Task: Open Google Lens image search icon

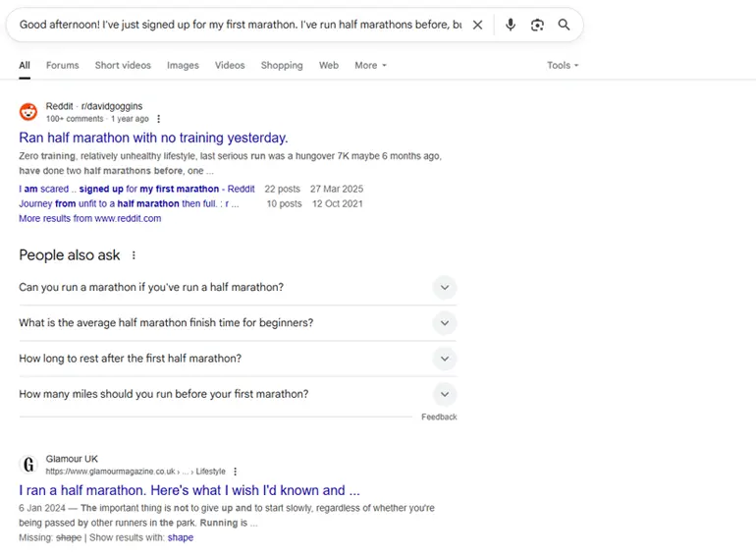Action: (537, 25)
